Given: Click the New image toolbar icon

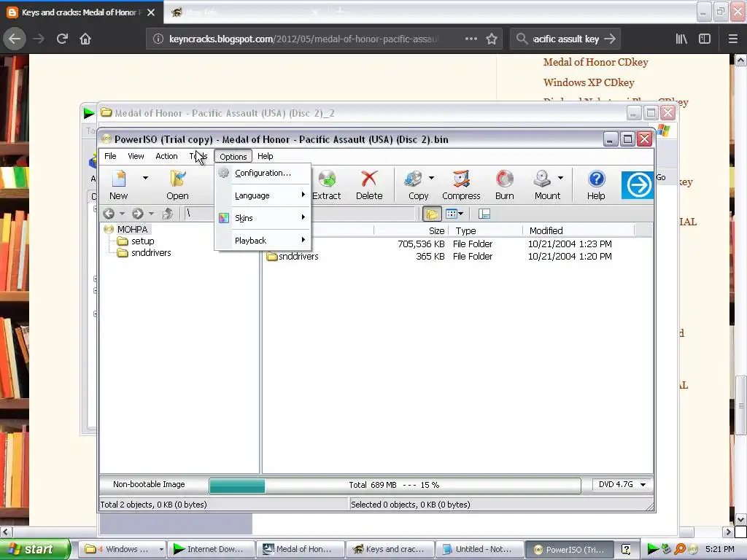Looking at the screenshot, I should pos(119,184).
